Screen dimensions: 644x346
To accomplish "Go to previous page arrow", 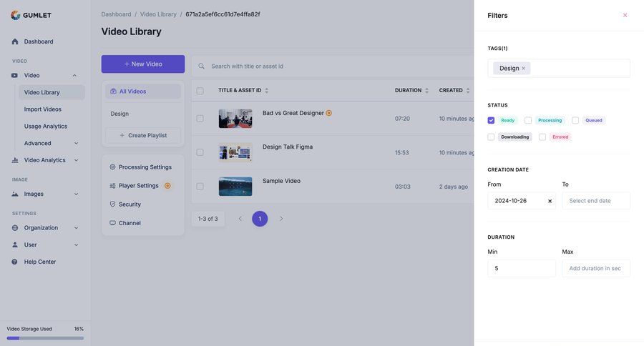I will [240, 219].
